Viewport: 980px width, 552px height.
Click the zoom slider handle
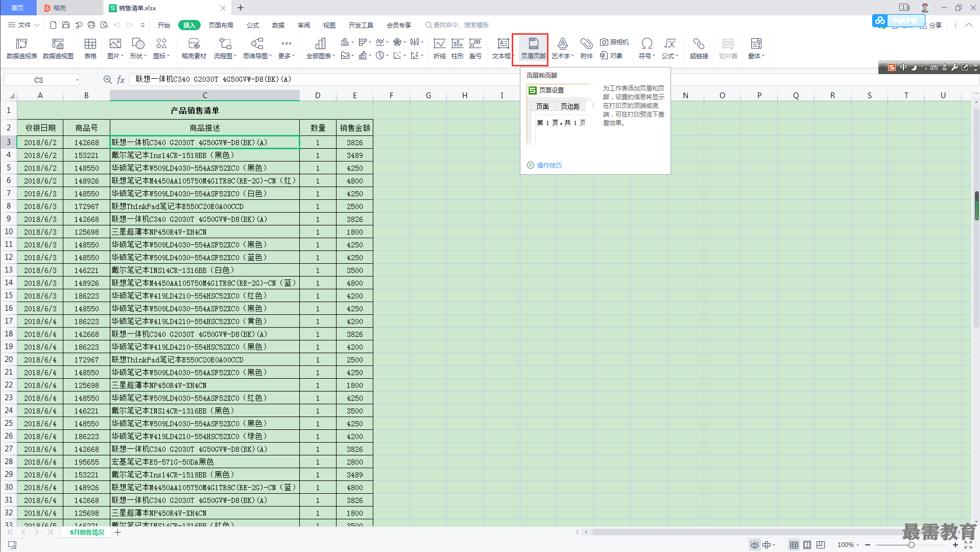pos(912,545)
